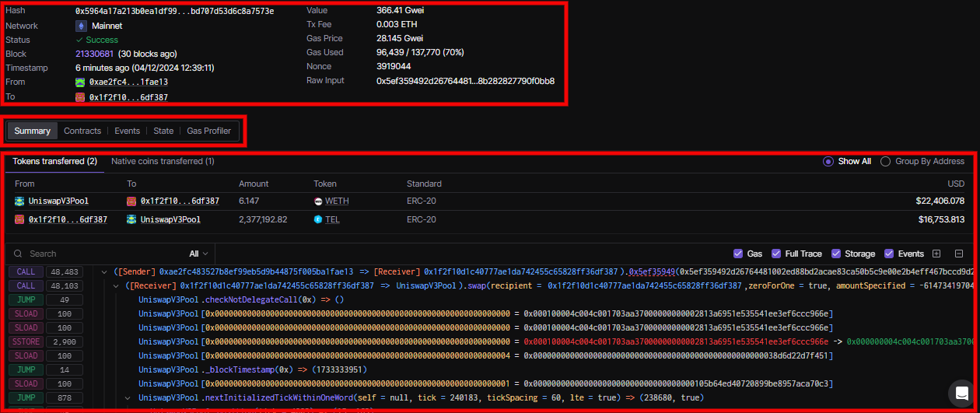Screen dimensions: 980x413
Task: Open block 21330681 link
Action: click(94, 54)
